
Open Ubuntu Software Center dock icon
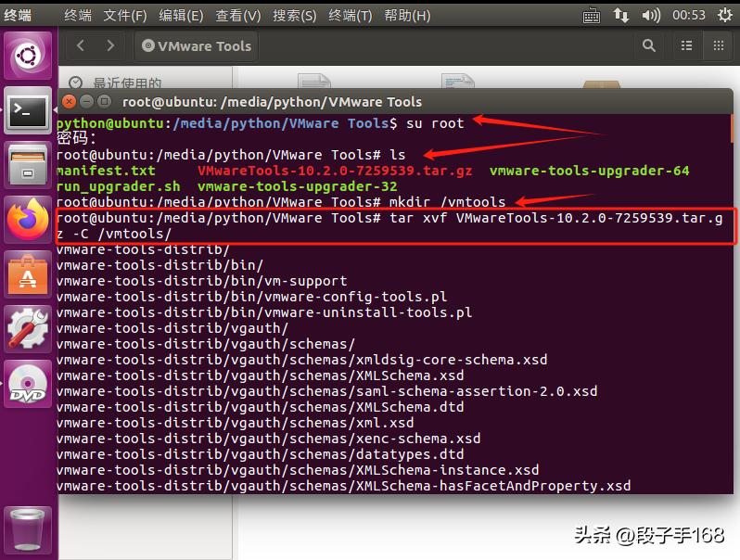click(x=28, y=274)
